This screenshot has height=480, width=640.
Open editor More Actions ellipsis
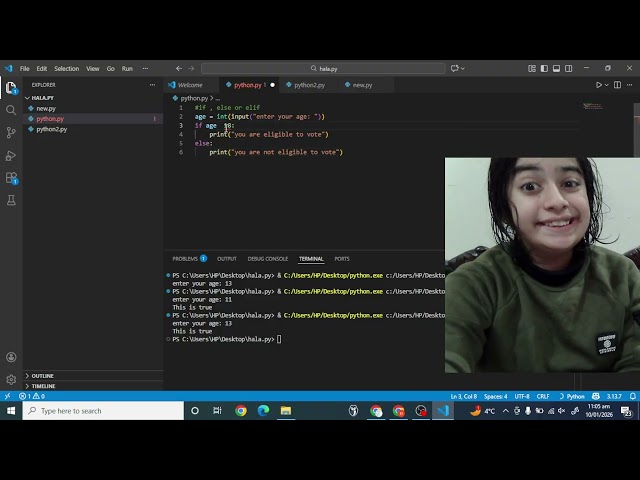pyautogui.click(x=629, y=85)
